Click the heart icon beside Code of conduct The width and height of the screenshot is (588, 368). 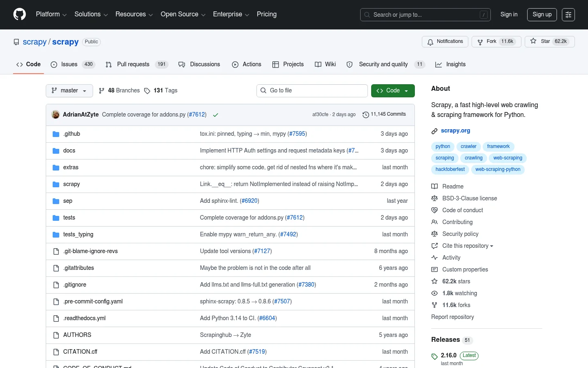434,210
